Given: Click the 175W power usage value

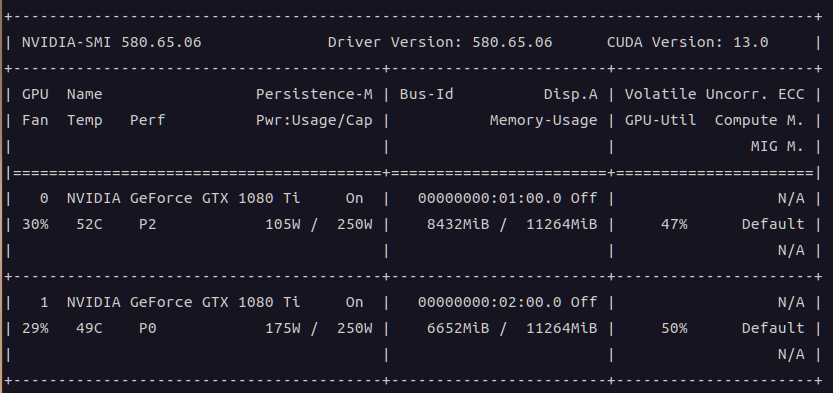Looking at the screenshot, I should pyautogui.click(x=283, y=328).
